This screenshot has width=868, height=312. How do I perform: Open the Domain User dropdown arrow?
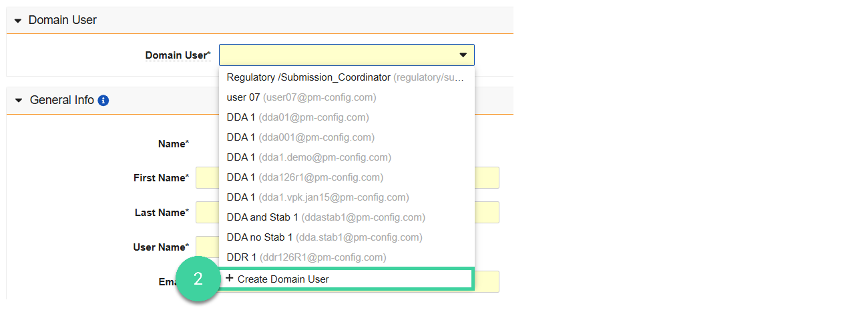tap(463, 55)
